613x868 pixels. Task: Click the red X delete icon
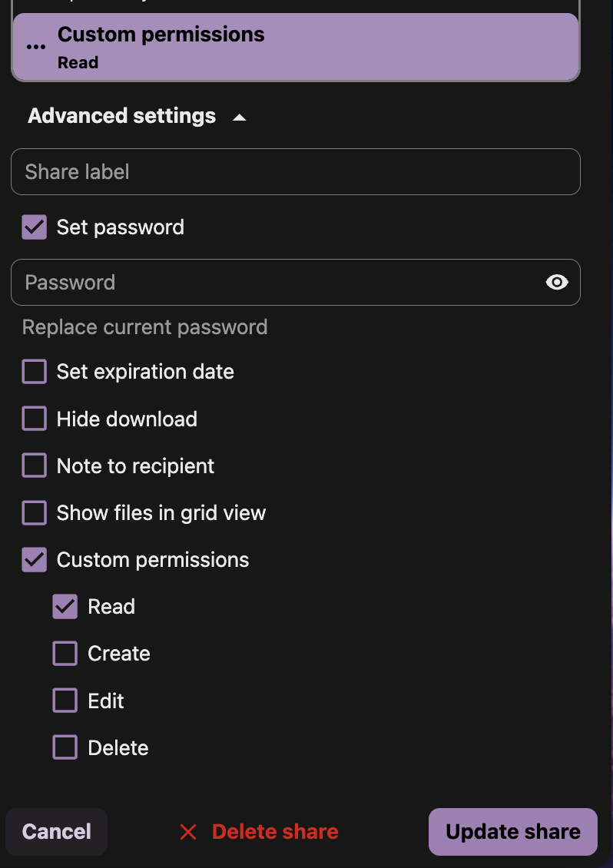click(x=188, y=832)
